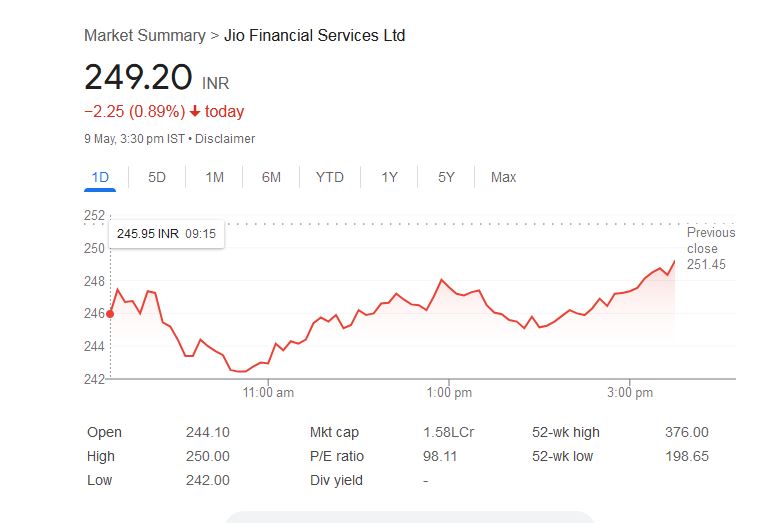Click the 52-wk high label
The width and height of the screenshot is (782, 523).
(566, 432)
